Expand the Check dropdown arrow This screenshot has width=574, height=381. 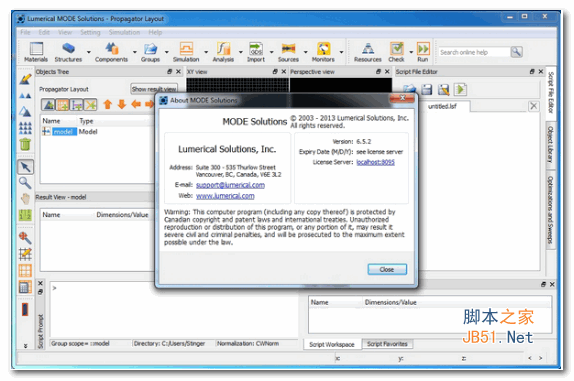(411, 52)
